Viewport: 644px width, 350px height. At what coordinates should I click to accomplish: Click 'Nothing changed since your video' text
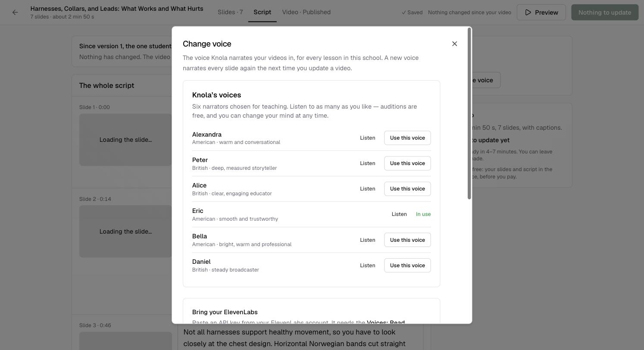(469, 12)
